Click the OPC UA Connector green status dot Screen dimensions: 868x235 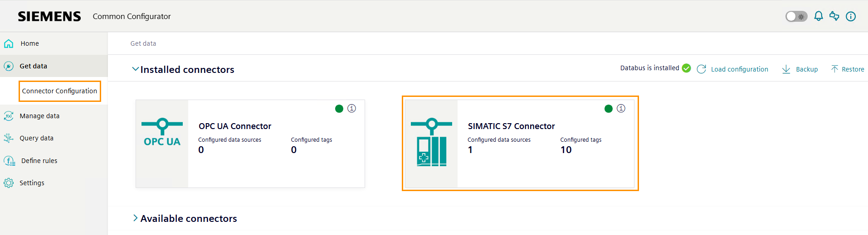click(x=339, y=109)
